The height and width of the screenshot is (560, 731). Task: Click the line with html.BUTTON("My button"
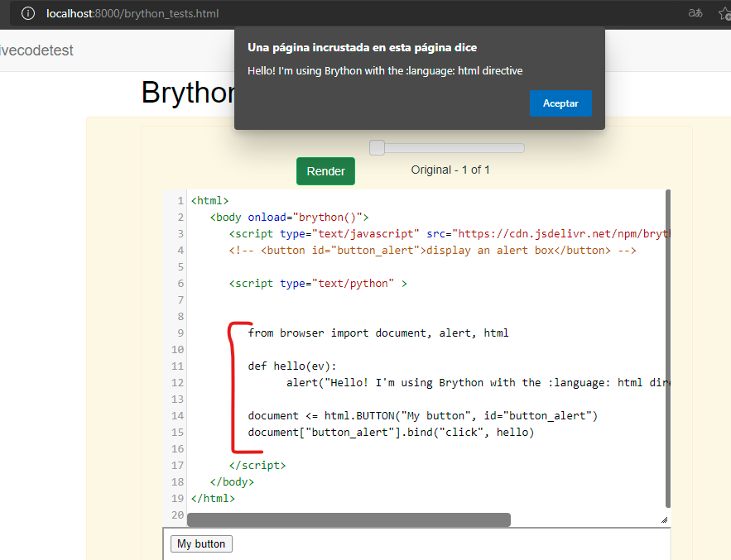point(422,415)
